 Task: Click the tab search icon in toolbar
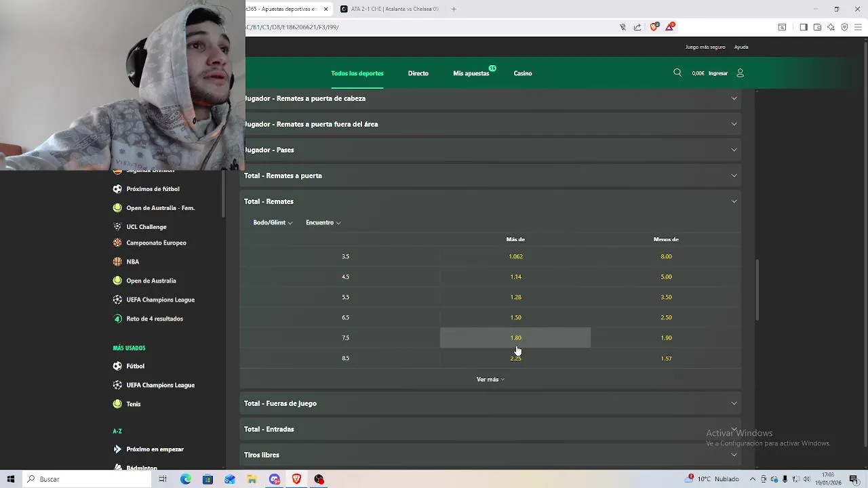782,27
